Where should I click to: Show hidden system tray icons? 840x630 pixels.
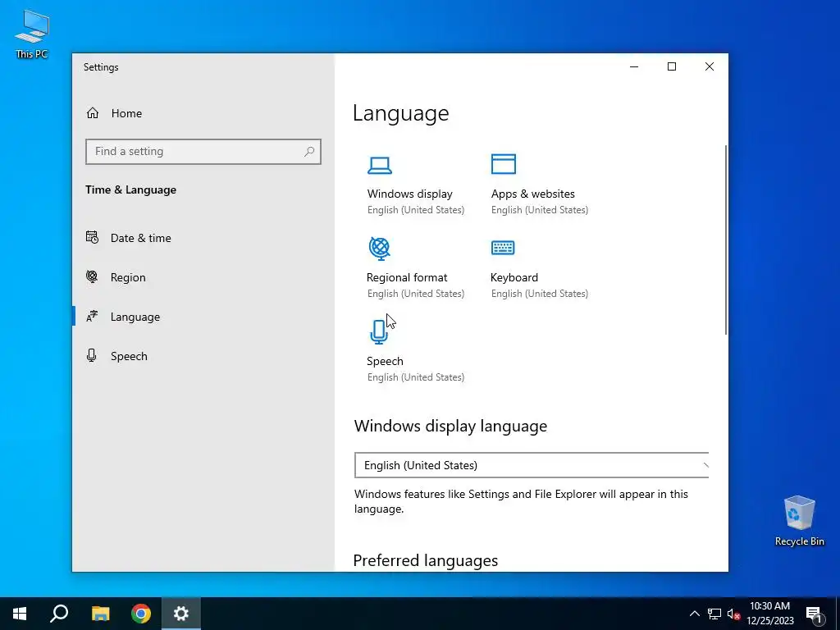pos(694,614)
